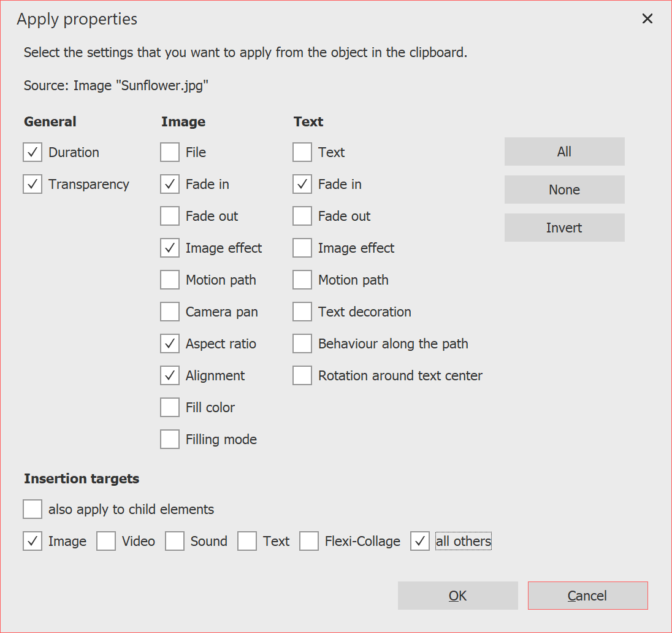Enable the File checkbox under Image

(170, 152)
